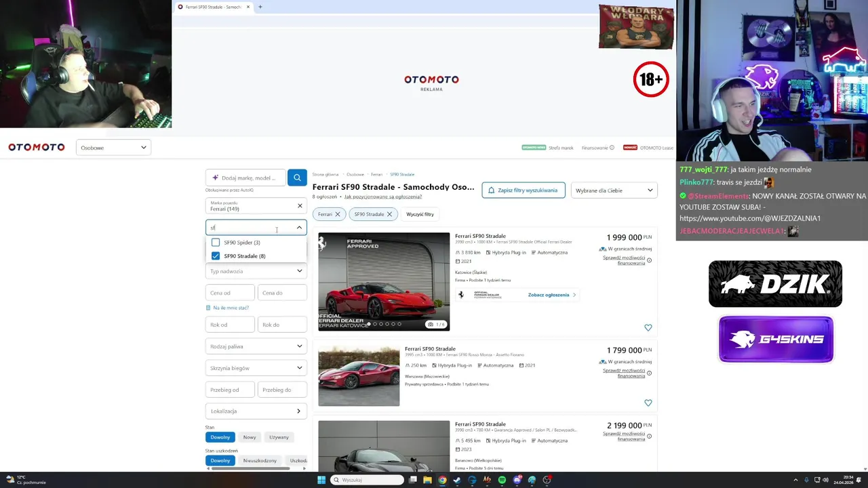Save the 1 999 000 PLN listing heart
868x488 pixels.
(x=648, y=327)
